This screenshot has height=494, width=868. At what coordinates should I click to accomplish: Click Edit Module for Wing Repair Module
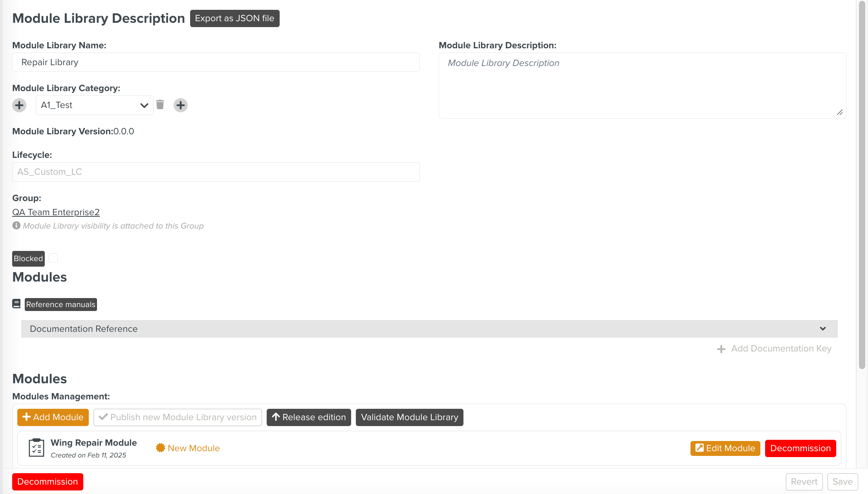(725, 448)
